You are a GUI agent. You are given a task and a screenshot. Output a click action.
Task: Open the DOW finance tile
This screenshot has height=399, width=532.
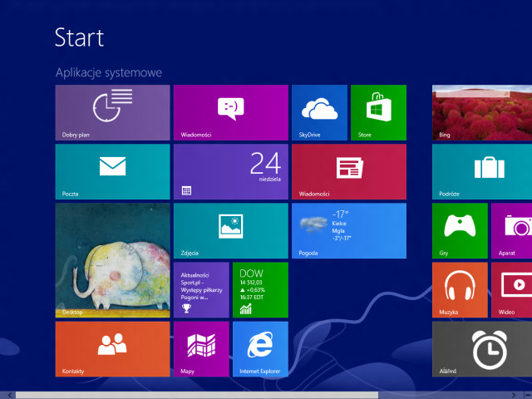click(260, 289)
